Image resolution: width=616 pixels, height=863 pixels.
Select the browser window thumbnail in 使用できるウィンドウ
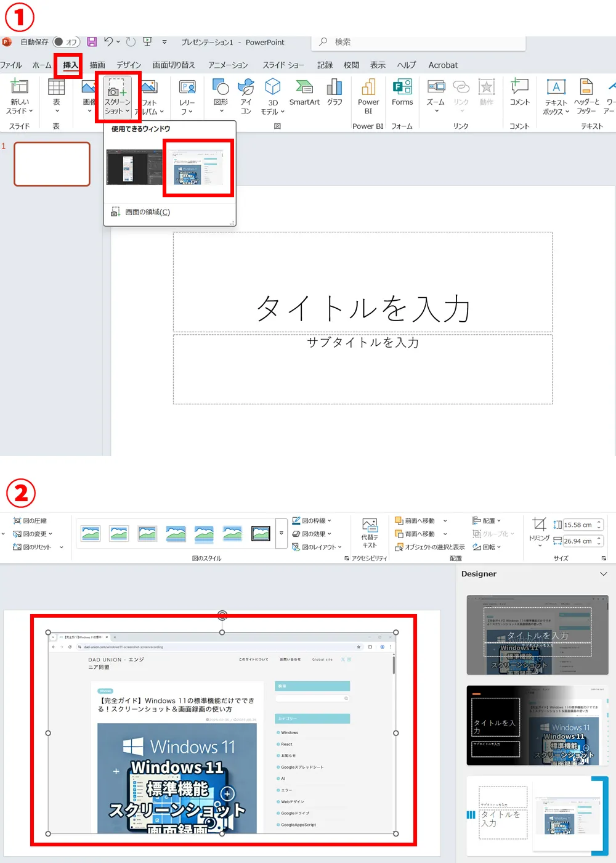tap(198, 168)
